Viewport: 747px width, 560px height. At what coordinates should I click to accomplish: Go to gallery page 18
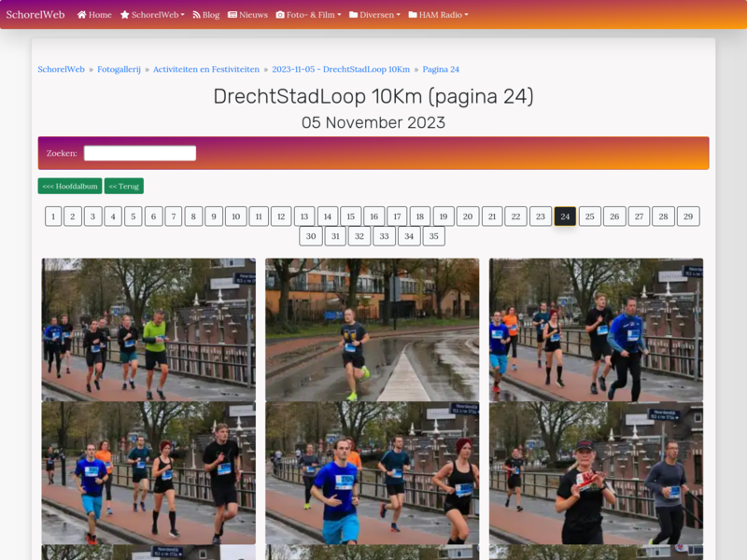(420, 217)
